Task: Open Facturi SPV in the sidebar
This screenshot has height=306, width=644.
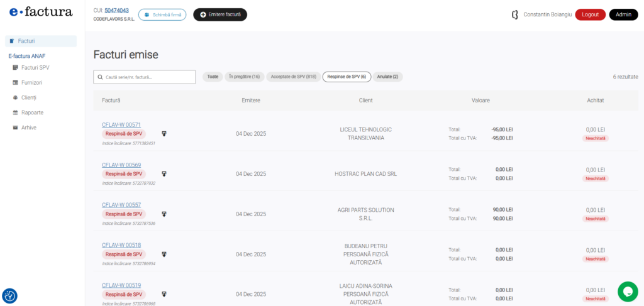Action: click(35, 67)
